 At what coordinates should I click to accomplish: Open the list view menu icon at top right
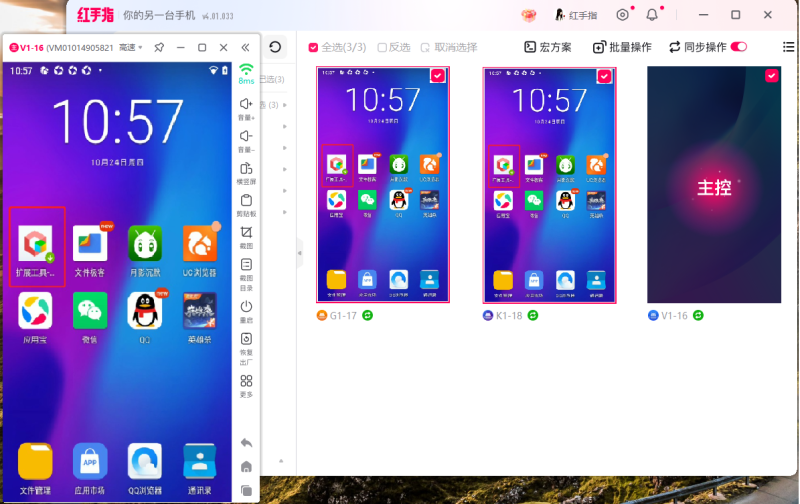pyautogui.click(x=788, y=47)
